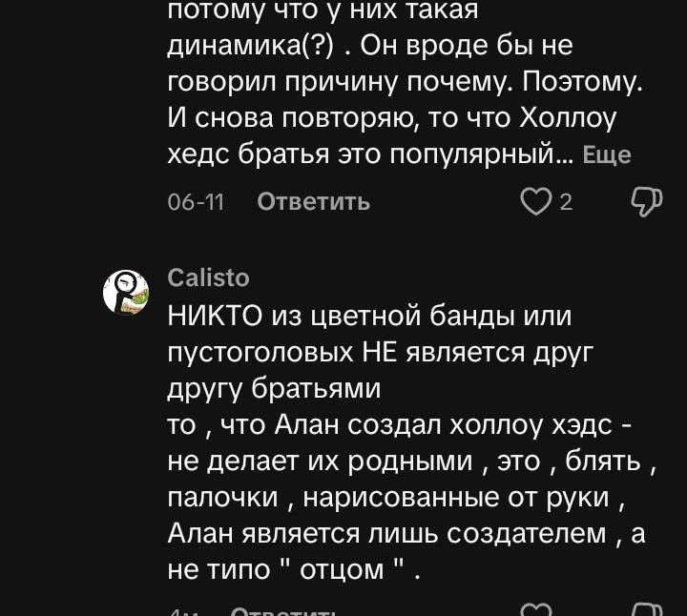Expand the truncated comment with Еще
This screenshot has width=687, height=616.
(x=607, y=155)
